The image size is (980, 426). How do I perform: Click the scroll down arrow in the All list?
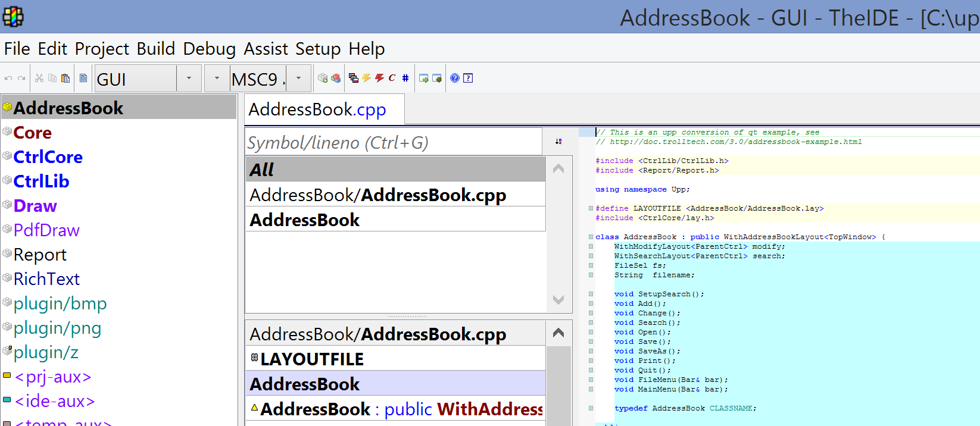[x=558, y=300]
